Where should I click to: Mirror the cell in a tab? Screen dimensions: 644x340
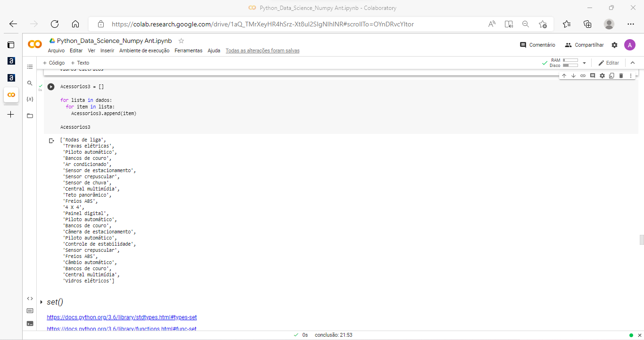(x=611, y=75)
